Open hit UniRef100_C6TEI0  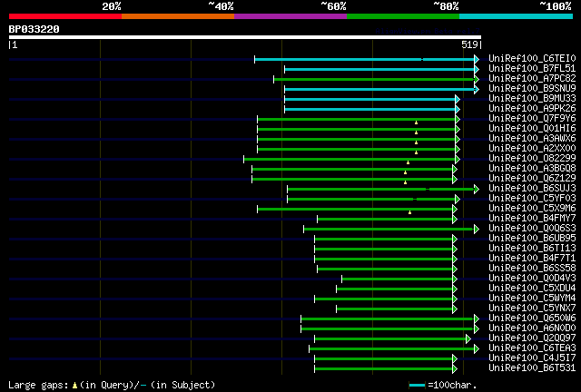[x=532, y=58]
